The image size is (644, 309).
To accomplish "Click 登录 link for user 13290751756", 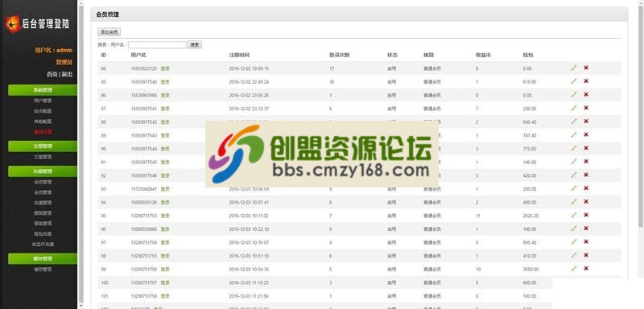I will pos(165,270).
